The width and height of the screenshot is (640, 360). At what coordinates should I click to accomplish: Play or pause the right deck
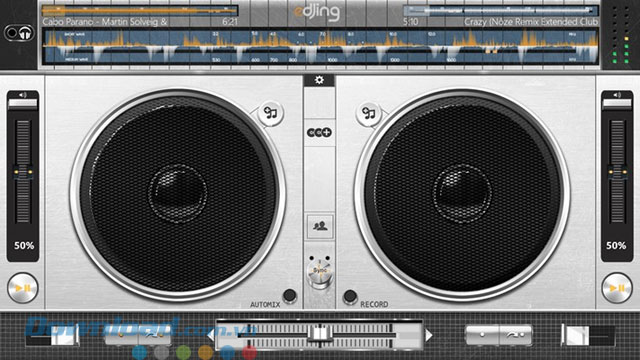click(617, 288)
